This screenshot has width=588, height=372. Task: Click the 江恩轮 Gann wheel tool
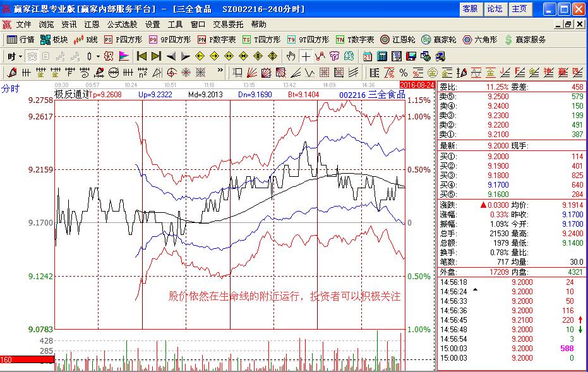coord(399,39)
